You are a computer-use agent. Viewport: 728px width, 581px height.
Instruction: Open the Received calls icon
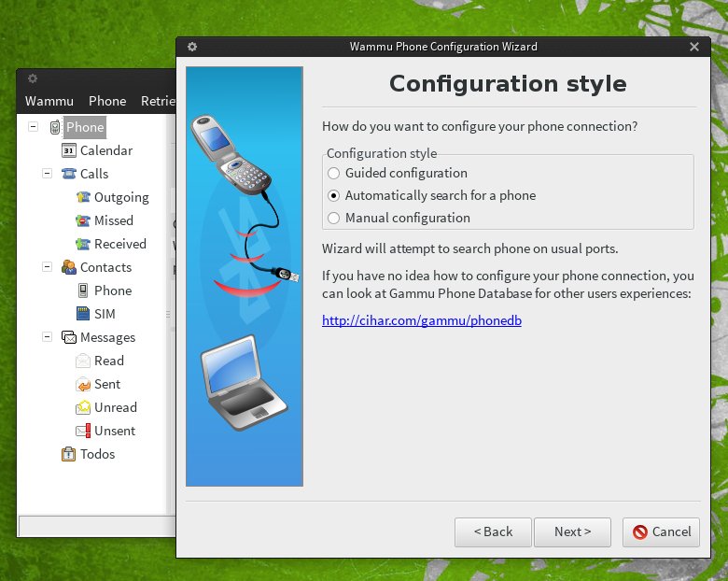point(83,244)
